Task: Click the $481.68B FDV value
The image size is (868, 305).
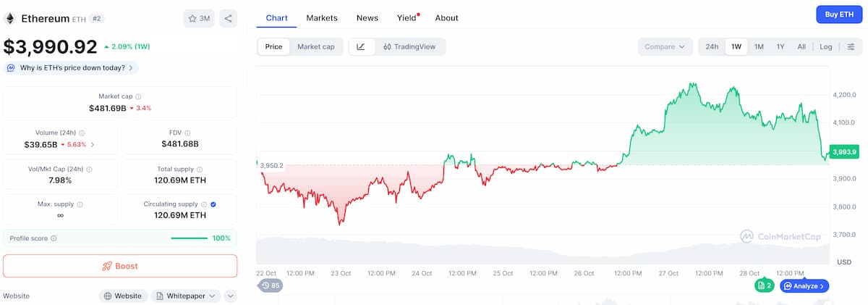Action: pyautogui.click(x=180, y=145)
